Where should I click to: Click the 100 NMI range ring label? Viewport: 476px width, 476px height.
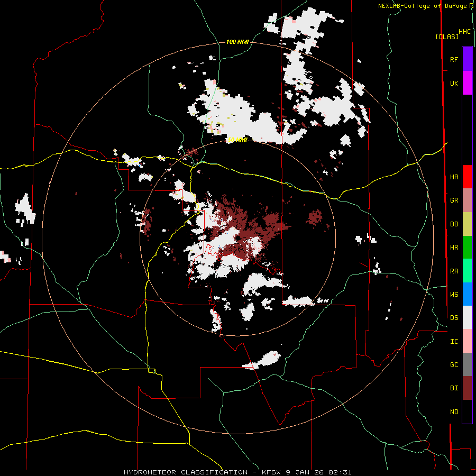point(237,42)
